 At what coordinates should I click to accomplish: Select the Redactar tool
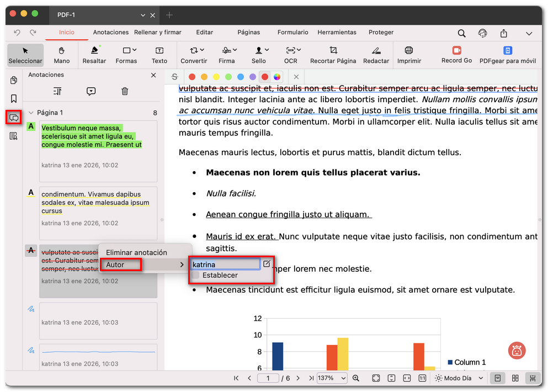point(376,54)
